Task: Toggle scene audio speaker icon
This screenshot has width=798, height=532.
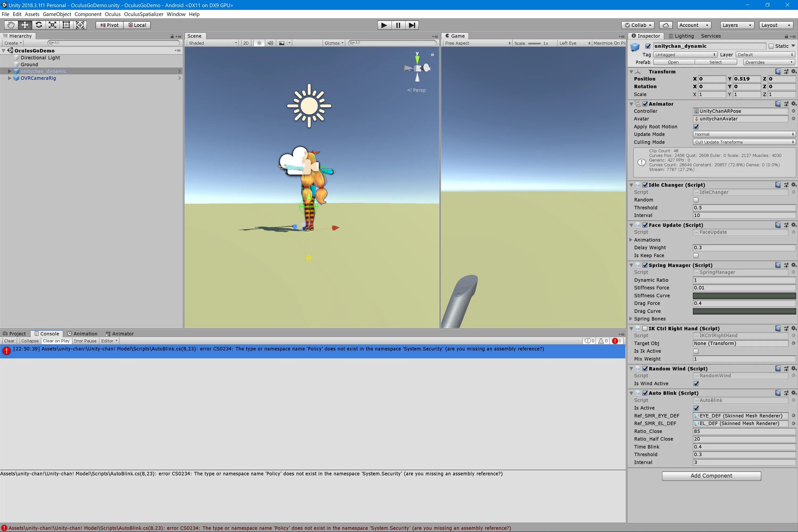Action: click(x=270, y=43)
